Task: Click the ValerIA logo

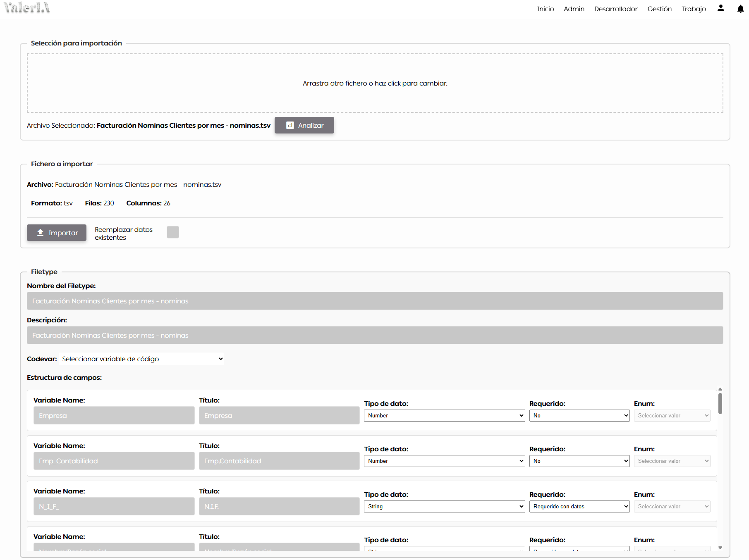Action: (27, 7)
